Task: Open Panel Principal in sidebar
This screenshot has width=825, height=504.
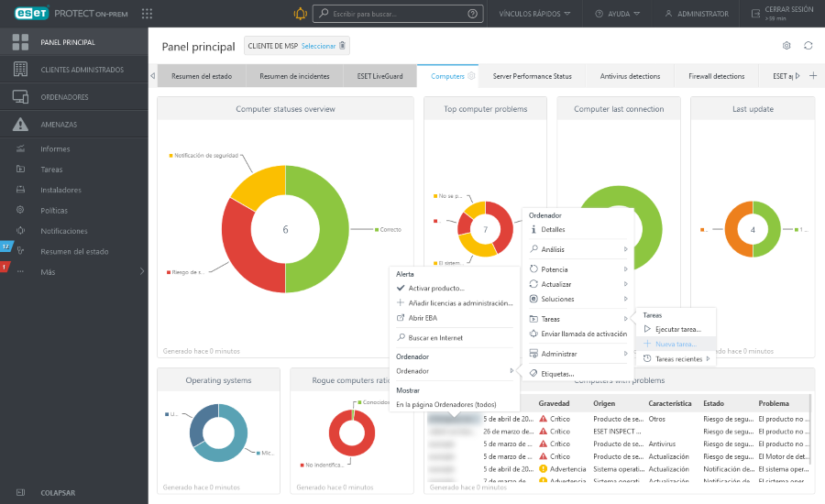Action: pyautogui.click(x=74, y=42)
